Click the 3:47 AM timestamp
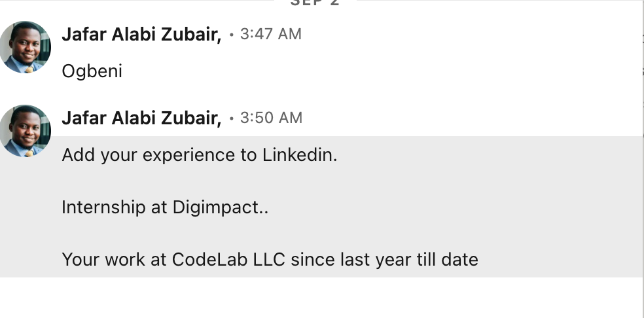 tap(271, 35)
